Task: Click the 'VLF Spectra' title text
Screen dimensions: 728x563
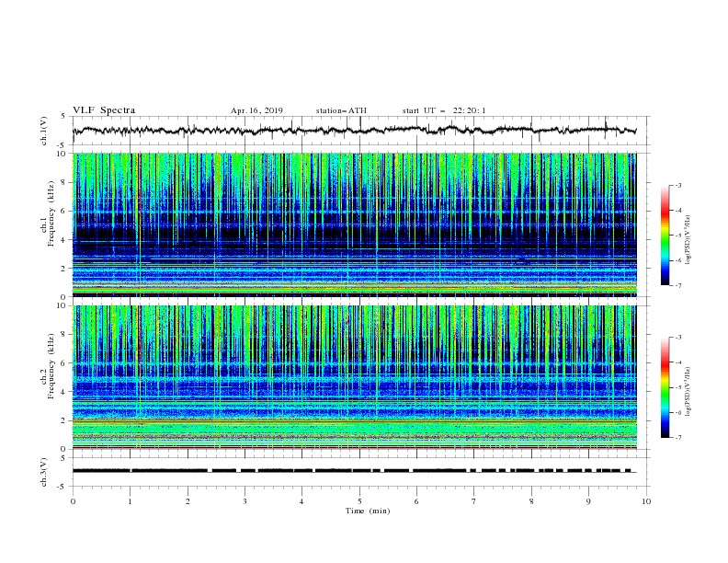Action: (x=104, y=110)
